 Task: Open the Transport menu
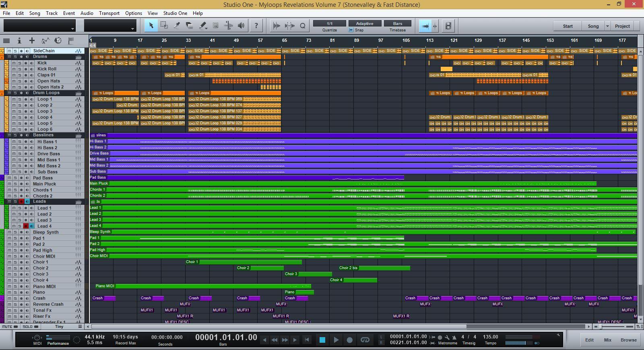click(109, 13)
